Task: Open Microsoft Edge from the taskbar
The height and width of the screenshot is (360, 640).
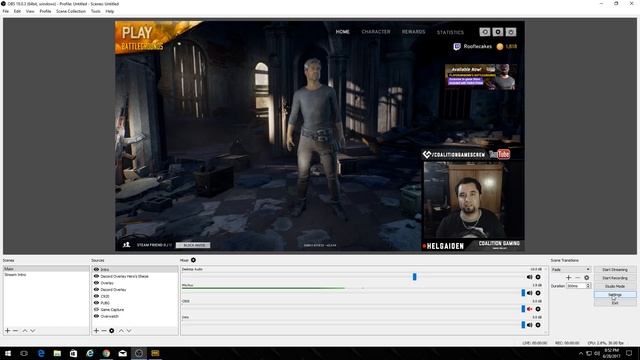Action: pyautogui.click(x=41, y=353)
